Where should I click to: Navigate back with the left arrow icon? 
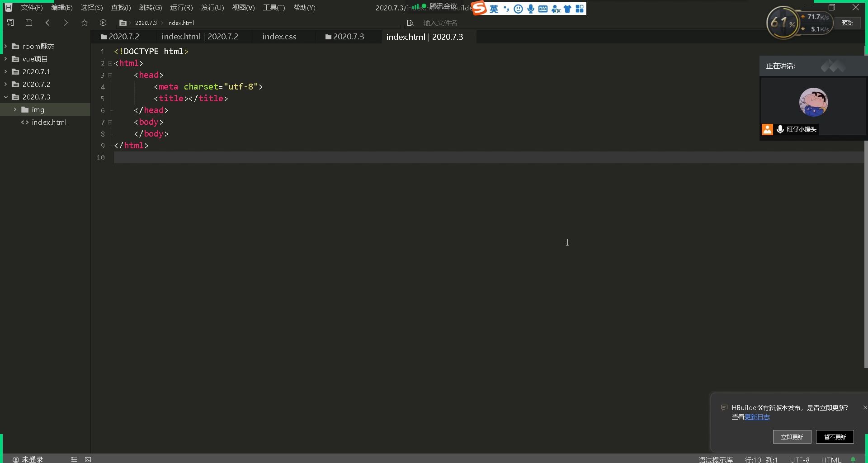(47, 23)
